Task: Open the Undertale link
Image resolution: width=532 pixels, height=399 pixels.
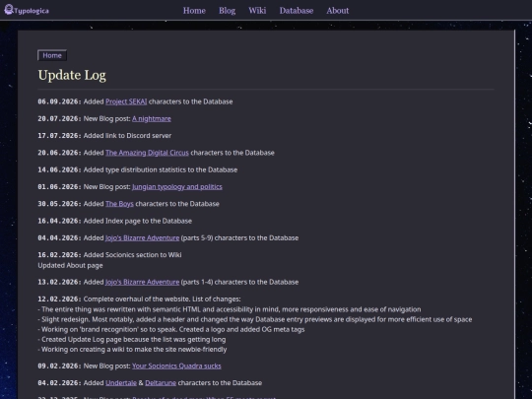Action: click(121, 382)
